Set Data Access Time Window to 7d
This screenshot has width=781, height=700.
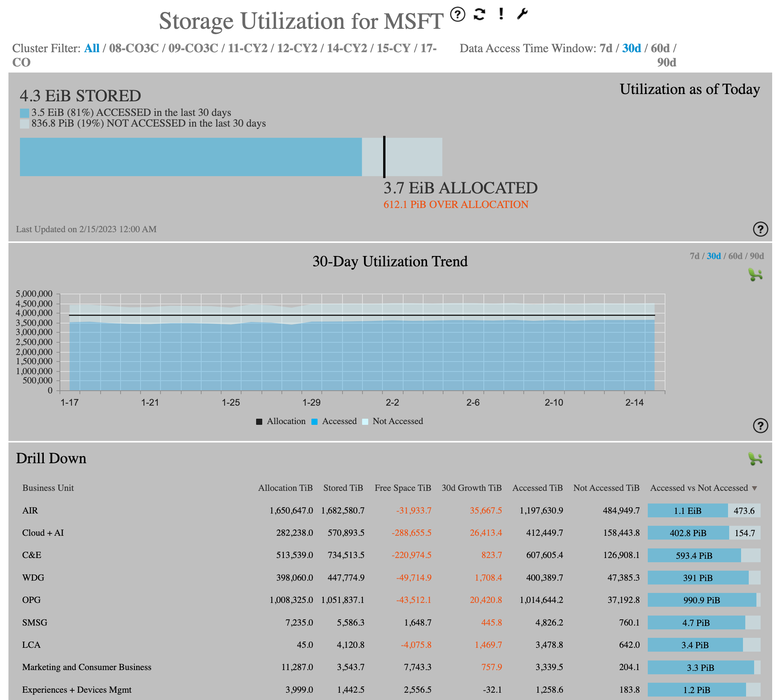coord(606,48)
